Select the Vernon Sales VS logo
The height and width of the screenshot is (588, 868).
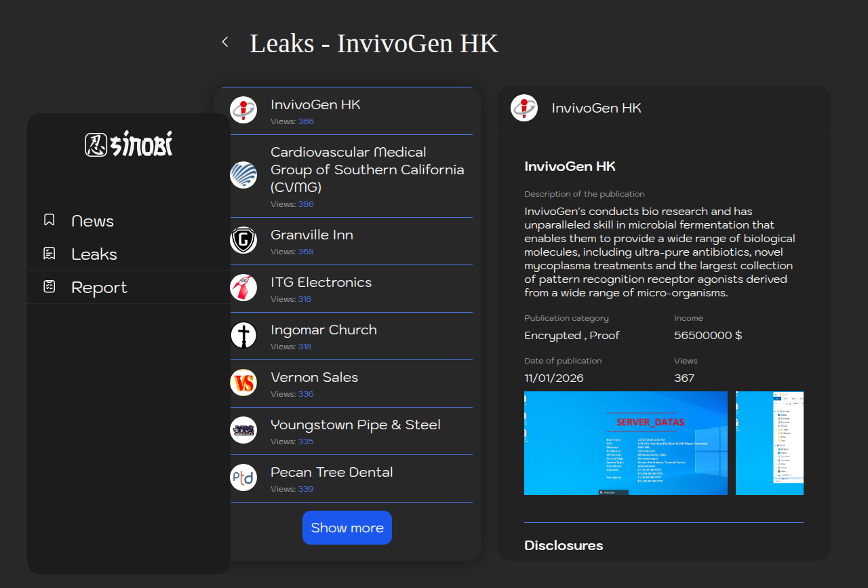pyautogui.click(x=243, y=383)
